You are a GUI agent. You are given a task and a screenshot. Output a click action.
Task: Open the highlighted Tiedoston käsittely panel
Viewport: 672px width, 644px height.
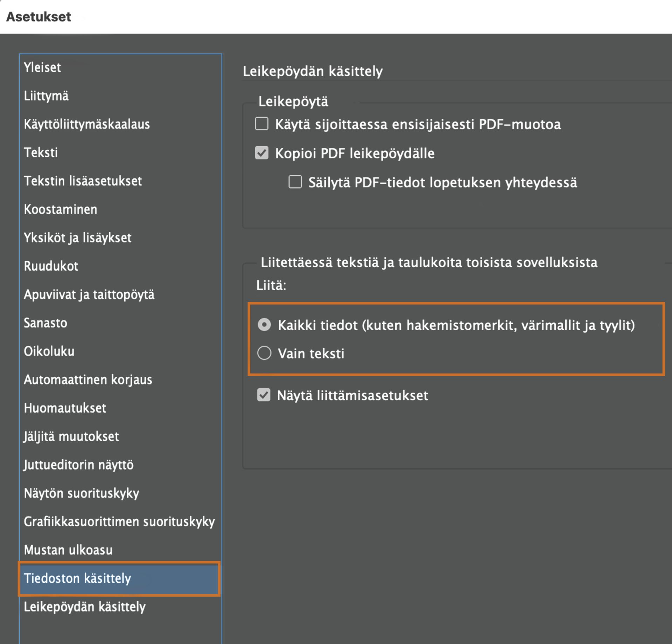[77, 579]
